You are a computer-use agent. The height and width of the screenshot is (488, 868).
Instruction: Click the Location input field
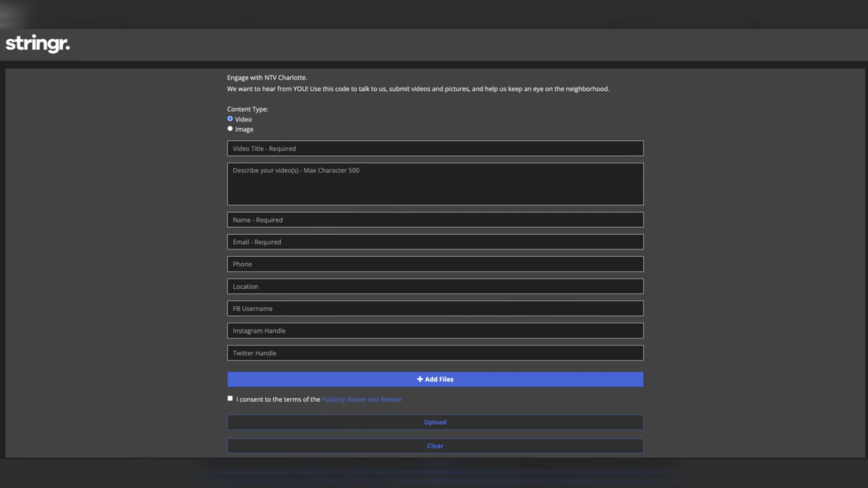click(435, 286)
